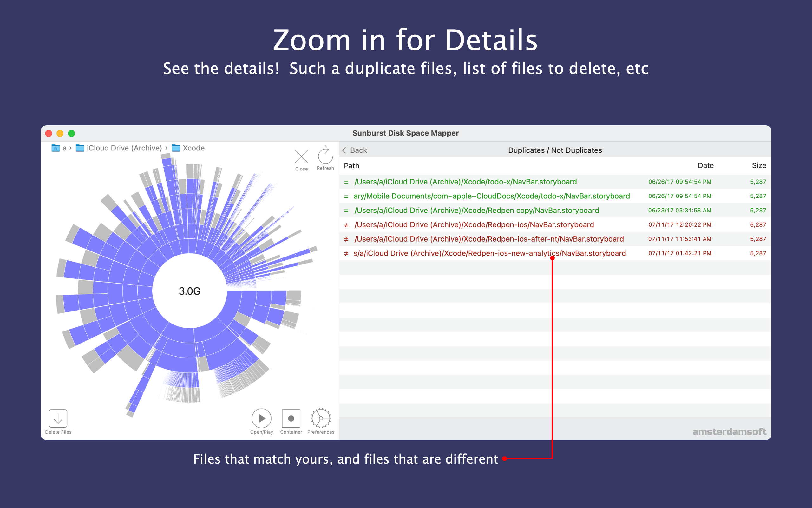The height and width of the screenshot is (508, 812).
Task: Click the Close X icon above sunburst
Action: click(x=301, y=157)
